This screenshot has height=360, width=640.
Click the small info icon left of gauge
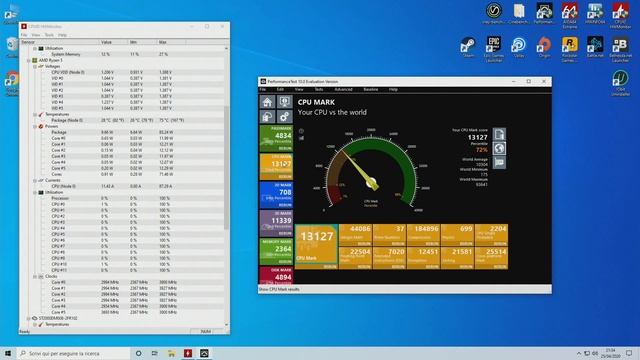click(x=301, y=131)
